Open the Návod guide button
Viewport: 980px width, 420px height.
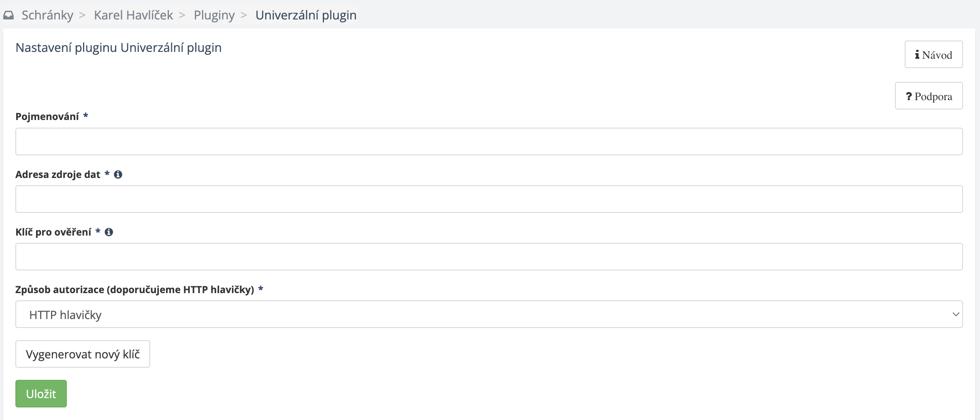click(933, 55)
